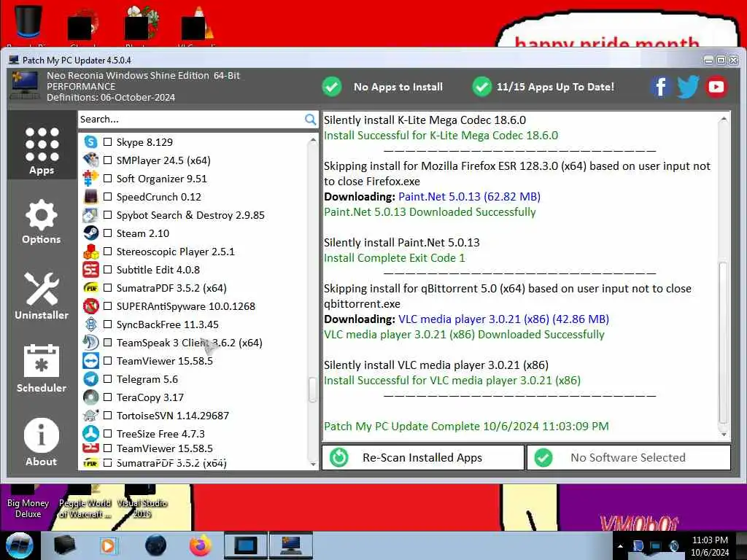
Task: Select the TeraCopy 3.17 entry
Action: coord(150,397)
